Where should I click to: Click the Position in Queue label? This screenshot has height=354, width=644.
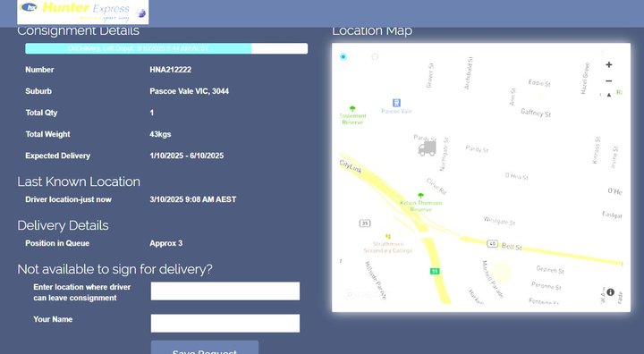click(57, 243)
